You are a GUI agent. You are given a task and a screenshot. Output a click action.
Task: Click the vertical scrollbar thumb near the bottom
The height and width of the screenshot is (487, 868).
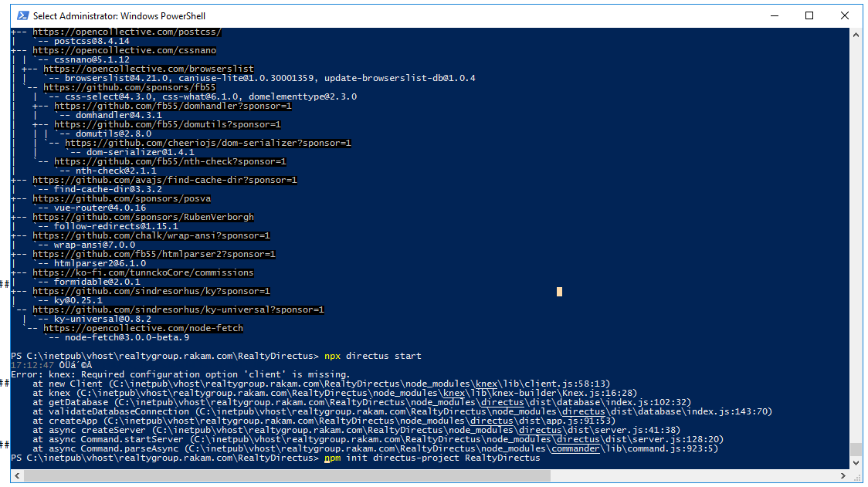coord(856,449)
